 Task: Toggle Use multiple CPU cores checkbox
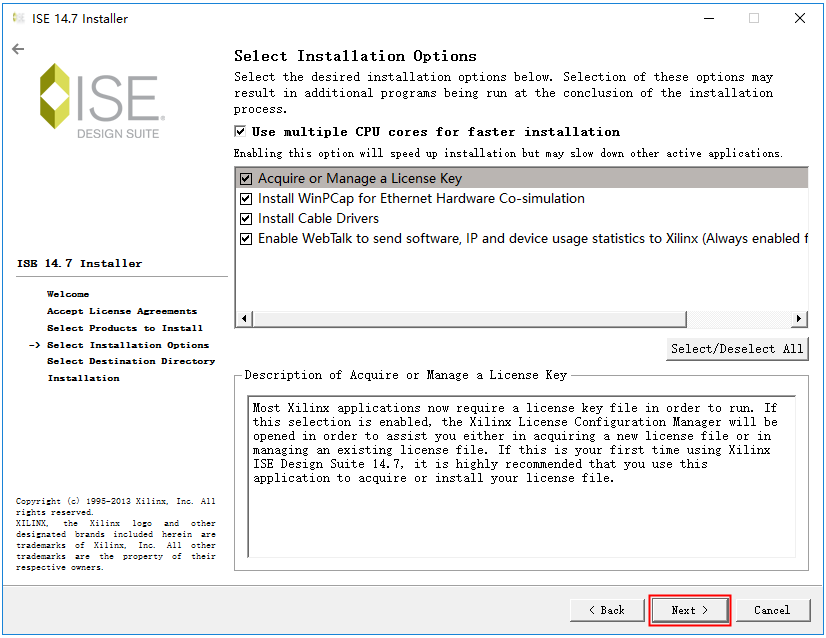click(240, 132)
